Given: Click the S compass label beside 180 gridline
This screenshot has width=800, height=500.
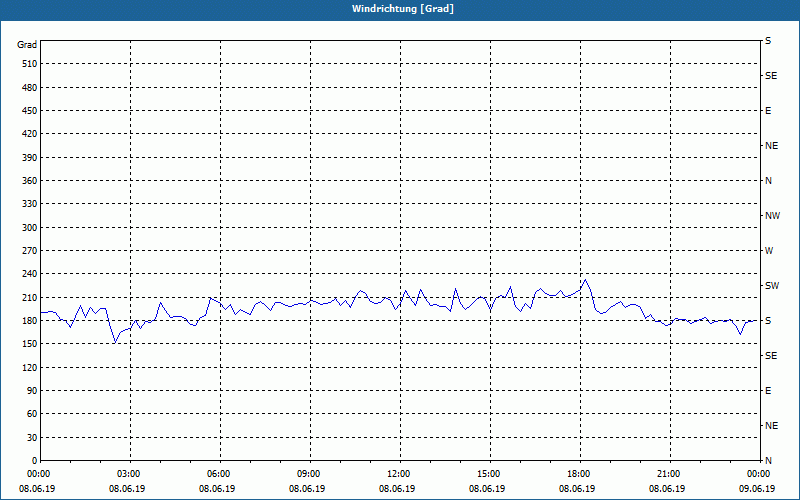Looking at the screenshot, I should (x=768, y=321).
